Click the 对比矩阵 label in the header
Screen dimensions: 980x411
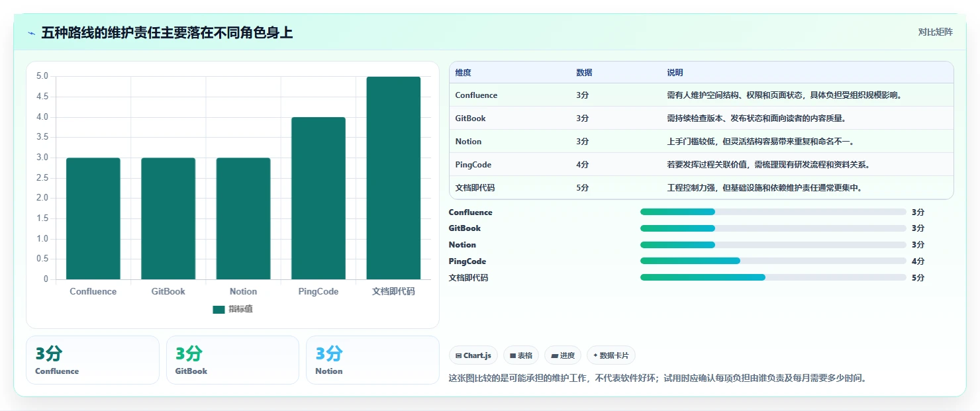point(935,32)
